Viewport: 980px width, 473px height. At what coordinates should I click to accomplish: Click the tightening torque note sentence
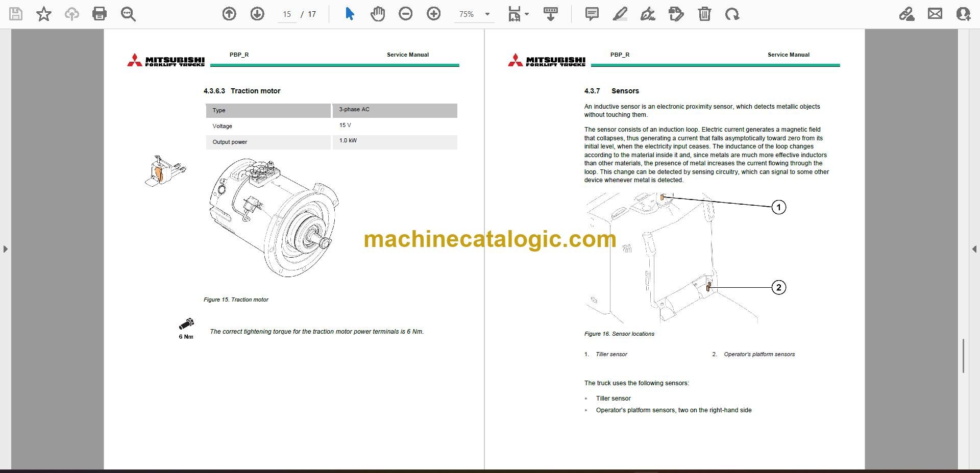[317, 332]
